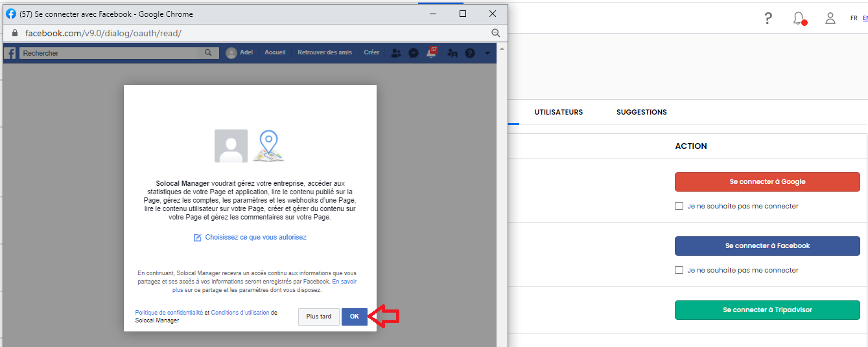Click the help question mark in Solocal page
The width and height of the screenshot is (868, 347).
[x=768, y=18]
